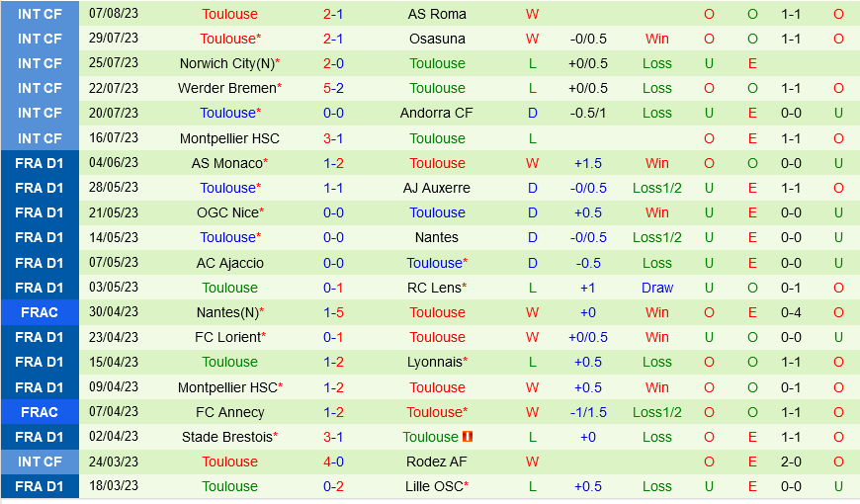Click the INT CF label on 07/08/23 row
860x504 pixels.
click(x=40, y=14)
